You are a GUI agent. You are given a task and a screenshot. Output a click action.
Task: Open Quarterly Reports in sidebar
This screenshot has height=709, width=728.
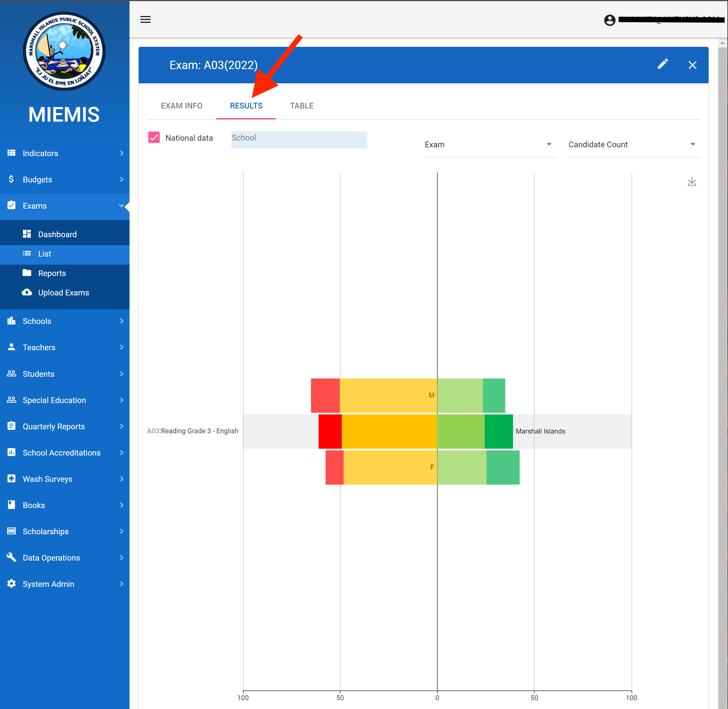pos(64,426)
